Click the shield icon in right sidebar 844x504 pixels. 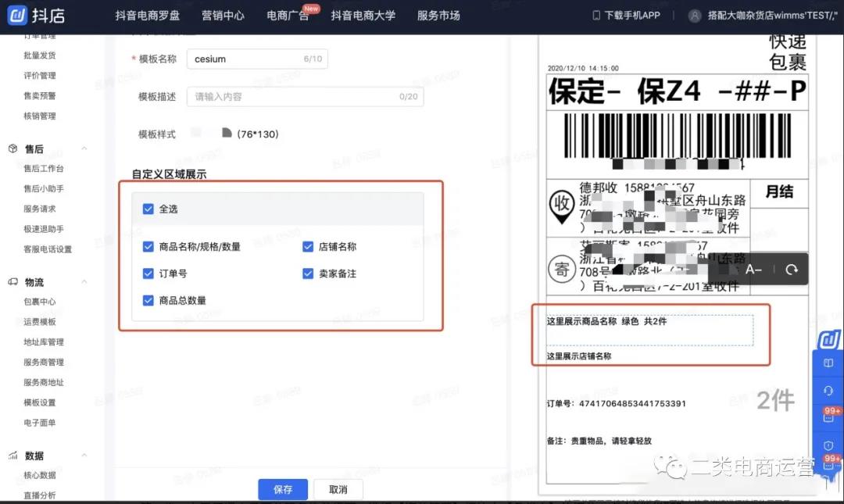828,445
